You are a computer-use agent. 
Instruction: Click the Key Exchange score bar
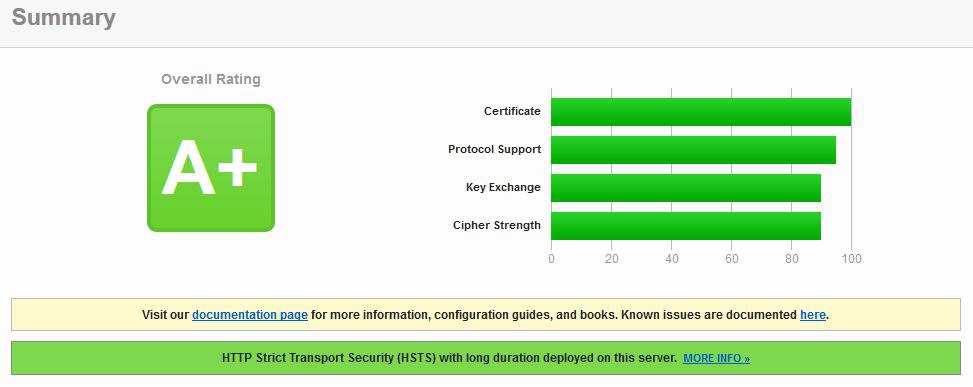[686, 188]
